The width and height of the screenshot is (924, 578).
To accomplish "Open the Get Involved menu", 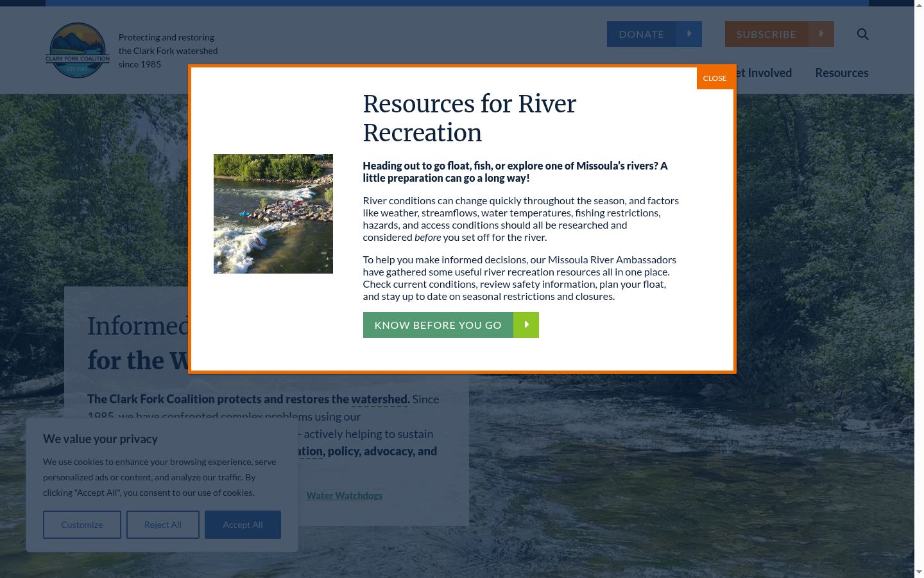I will 764,73.
